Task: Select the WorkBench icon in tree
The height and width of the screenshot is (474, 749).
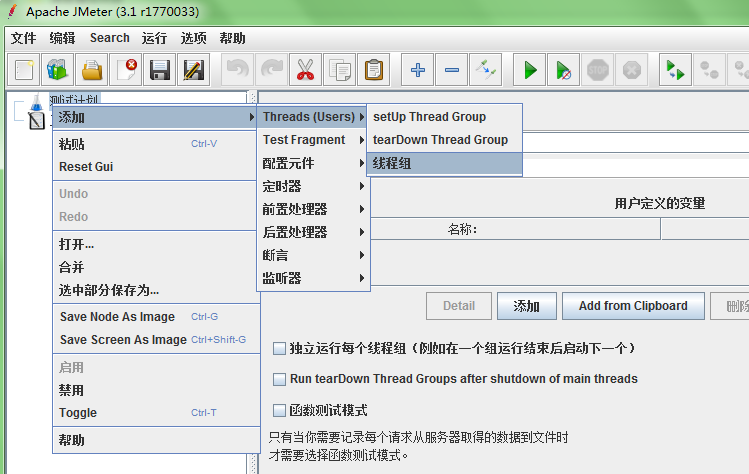Action: coord(36,121)
